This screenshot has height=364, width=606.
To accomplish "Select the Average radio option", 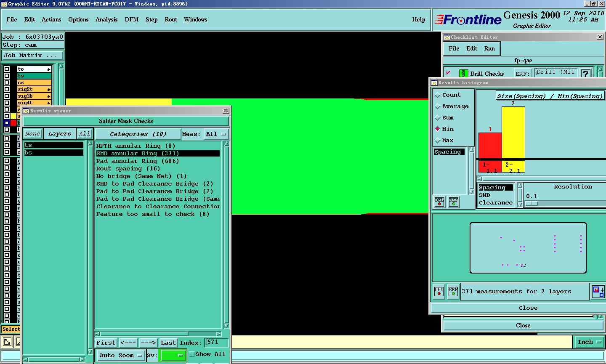I will 438,106.
